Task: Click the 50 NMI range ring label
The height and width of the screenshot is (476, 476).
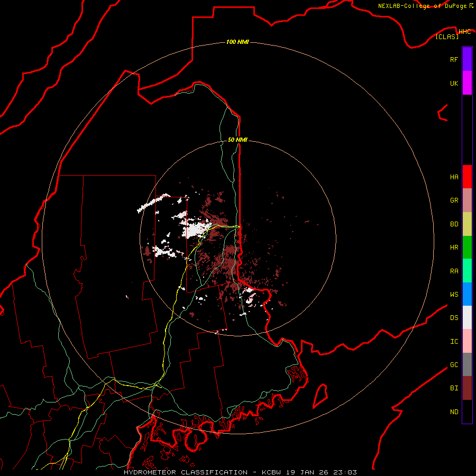Action: [x=237, y=140]
